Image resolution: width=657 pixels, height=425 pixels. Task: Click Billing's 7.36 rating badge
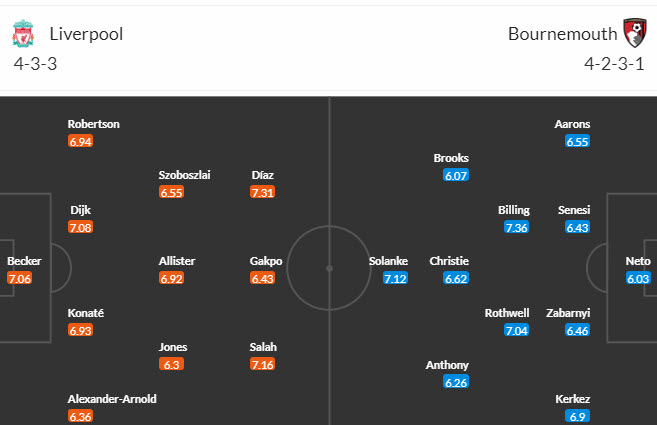click(516, 228)
